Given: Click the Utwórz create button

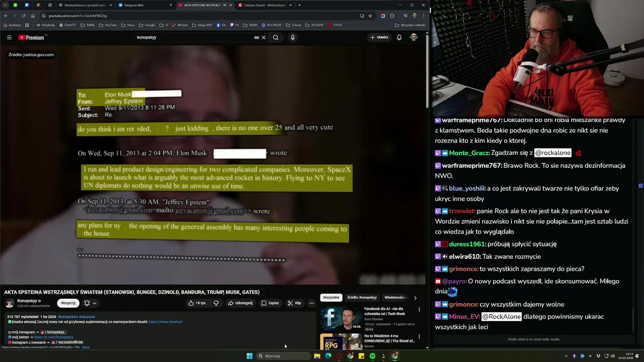Looking at the screenshot, I should coord(379,37).
